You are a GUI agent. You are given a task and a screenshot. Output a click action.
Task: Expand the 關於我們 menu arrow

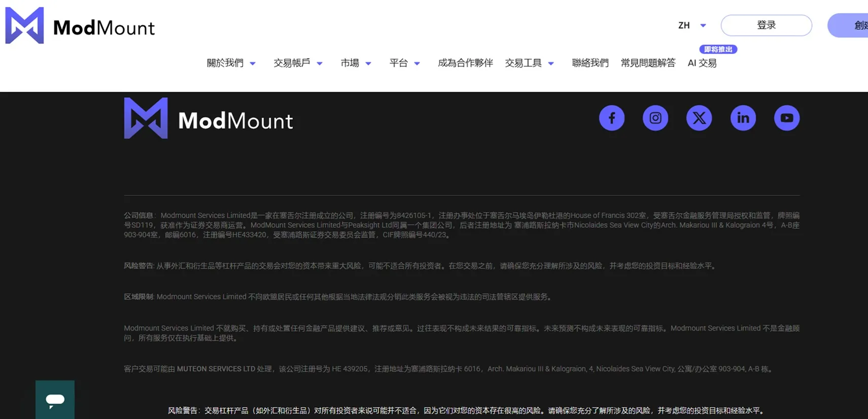253,63
